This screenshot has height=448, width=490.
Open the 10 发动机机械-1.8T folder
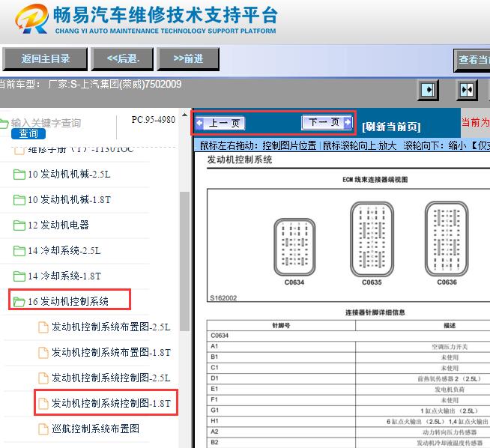click(x=70, y=199)
